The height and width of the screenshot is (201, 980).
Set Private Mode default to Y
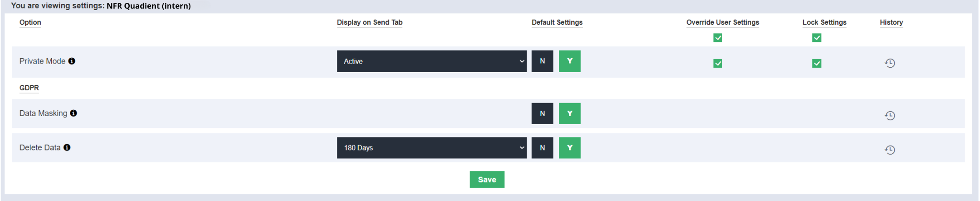(569, 61)
